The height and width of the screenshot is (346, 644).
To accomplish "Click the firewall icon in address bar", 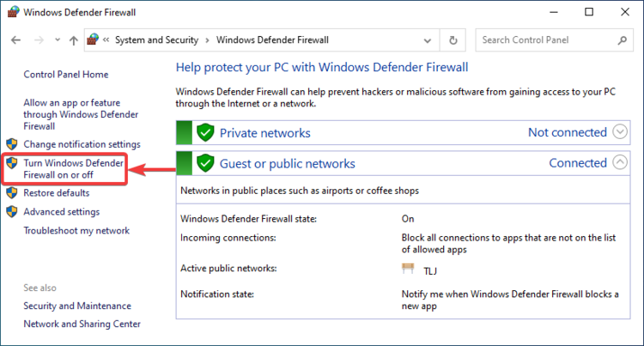I will coord(94,39).
